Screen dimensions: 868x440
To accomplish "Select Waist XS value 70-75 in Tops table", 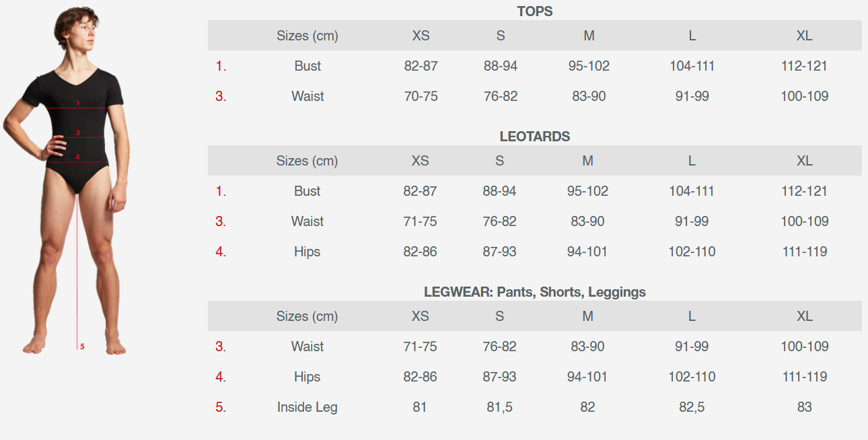I will 421,96.
